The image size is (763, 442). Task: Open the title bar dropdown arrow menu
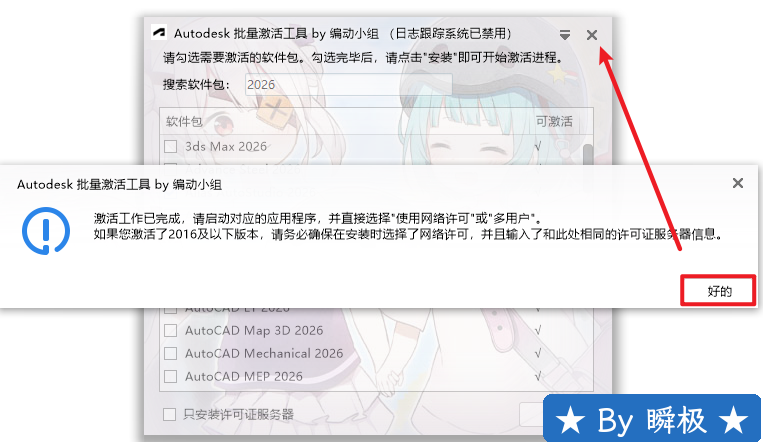pos(564,35)
